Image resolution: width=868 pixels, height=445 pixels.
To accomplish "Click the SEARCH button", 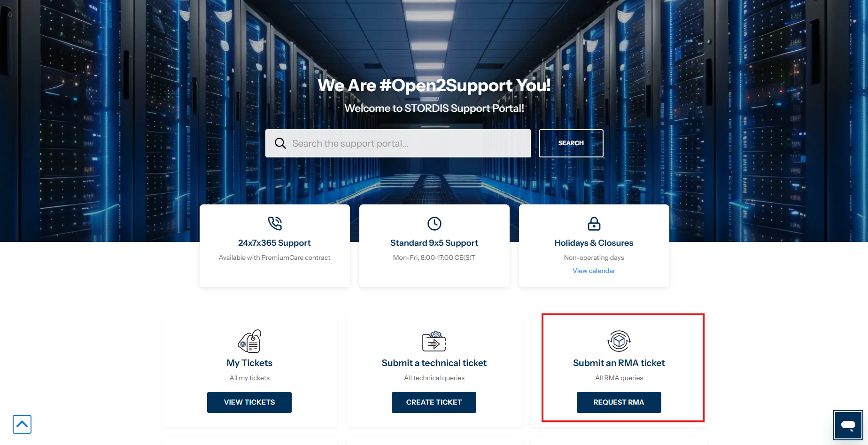I will tap(571, 143).
